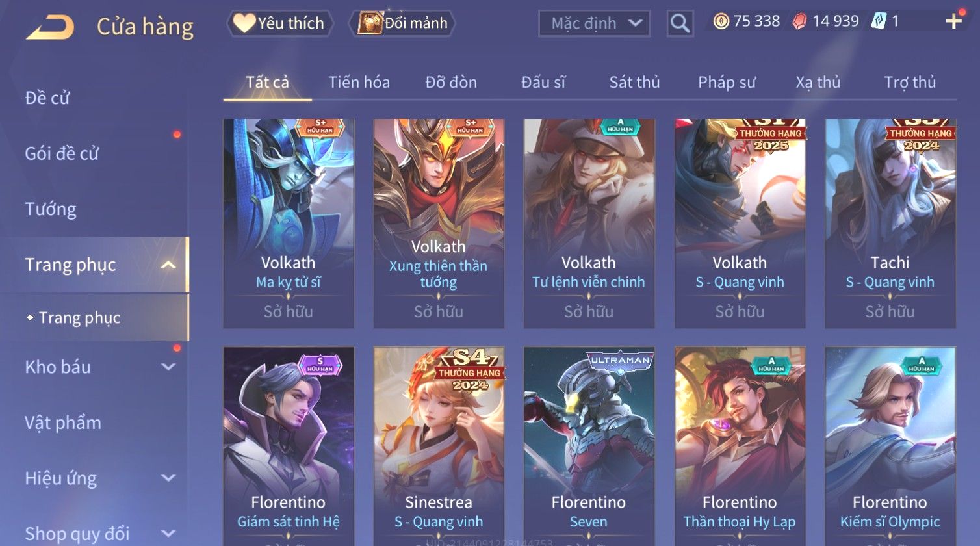Select Volkath Ma kỵ tử sĩ skin card

point(289,223)
